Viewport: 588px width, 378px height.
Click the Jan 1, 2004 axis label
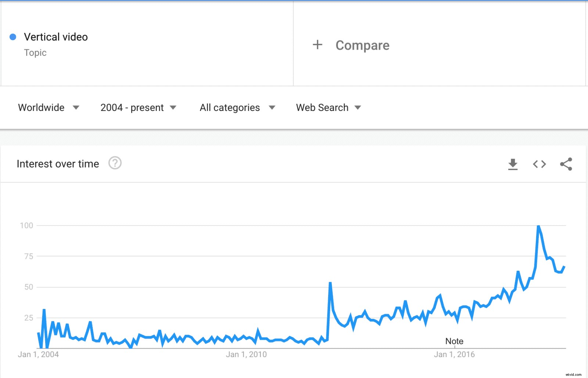pyautogui.click(x=38, y=354)
